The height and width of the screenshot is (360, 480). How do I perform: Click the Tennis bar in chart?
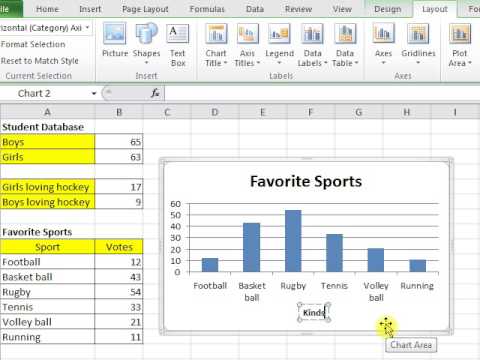(x=334, y=253)
